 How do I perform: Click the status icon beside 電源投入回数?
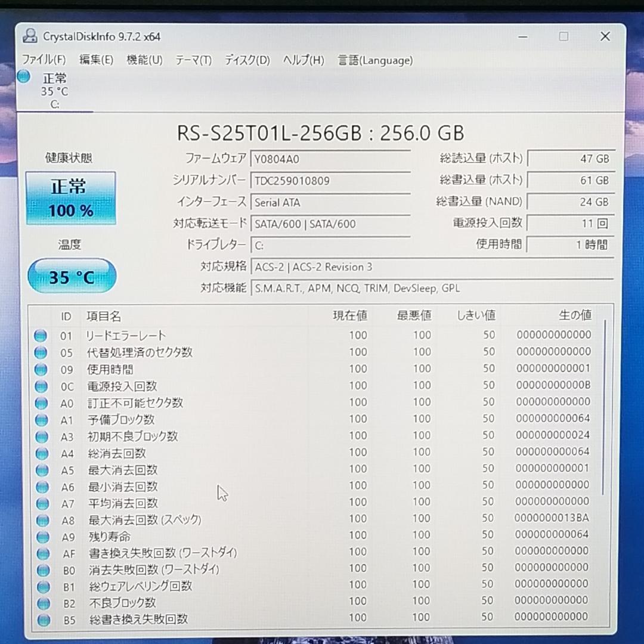41,386
